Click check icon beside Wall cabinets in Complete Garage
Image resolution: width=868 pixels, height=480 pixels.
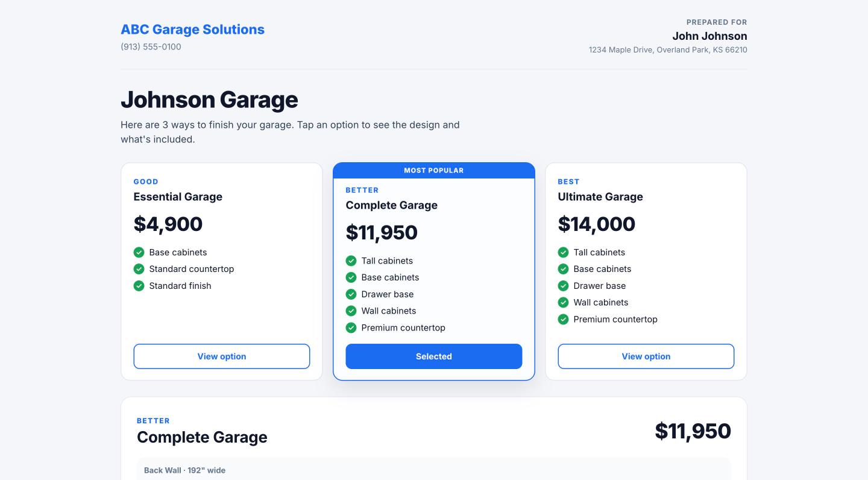(x=351, y=311)
